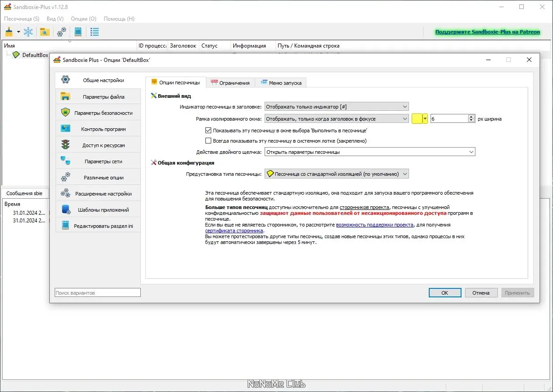
Task: Click the ID процесса column header
Action: pyautogui.click(x=152, y=46)
